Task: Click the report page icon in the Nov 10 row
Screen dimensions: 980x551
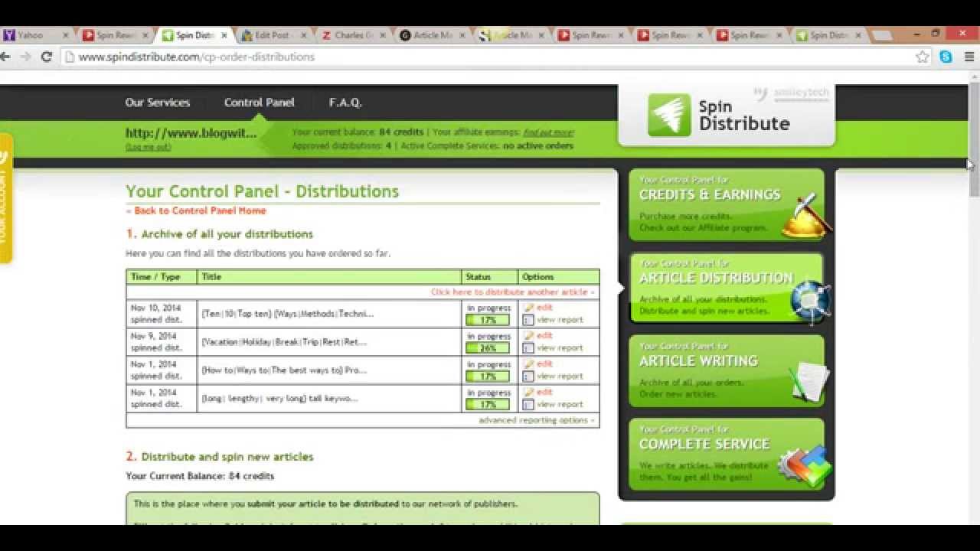Action: [528, 320]
